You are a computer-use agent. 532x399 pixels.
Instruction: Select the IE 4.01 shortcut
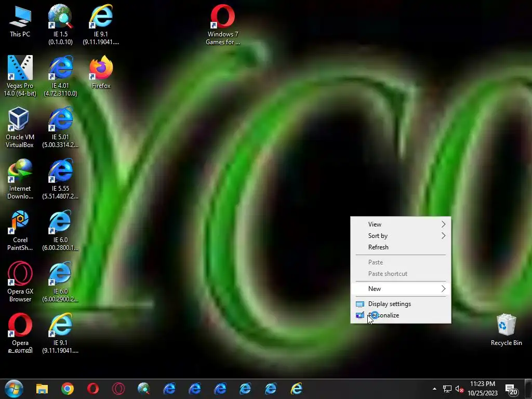[60, 76]
